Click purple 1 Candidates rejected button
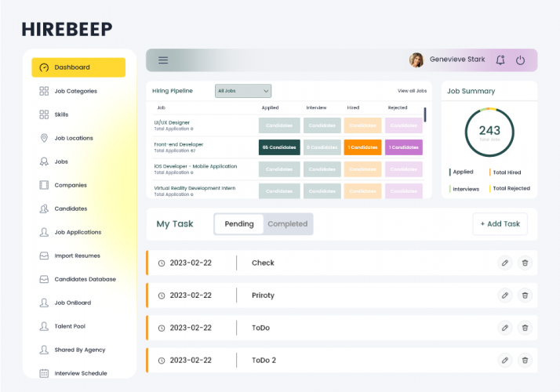The height and width of the screenshot is (392, 560). coord(404,147)
